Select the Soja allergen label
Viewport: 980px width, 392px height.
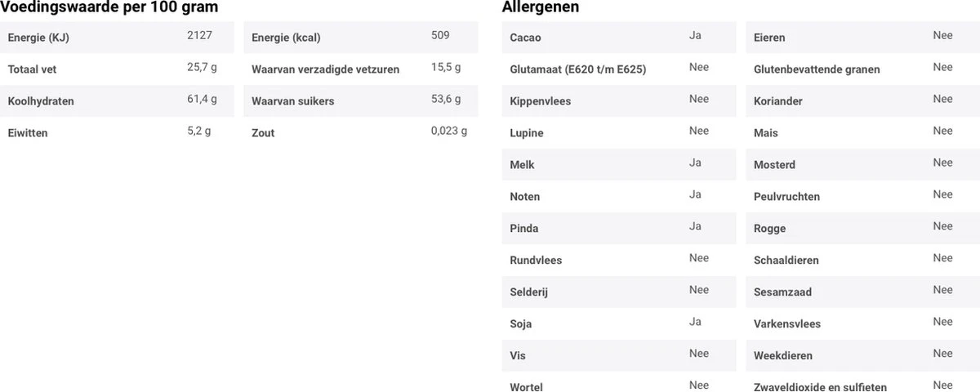pos(520,324)
